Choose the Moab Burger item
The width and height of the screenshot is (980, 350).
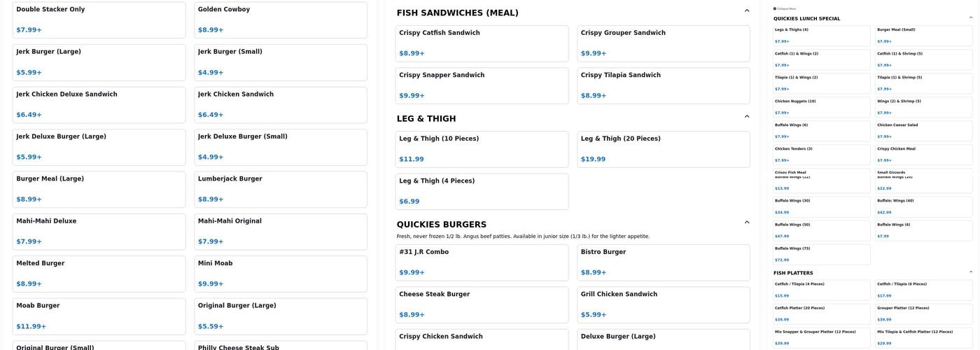(99, 316)
